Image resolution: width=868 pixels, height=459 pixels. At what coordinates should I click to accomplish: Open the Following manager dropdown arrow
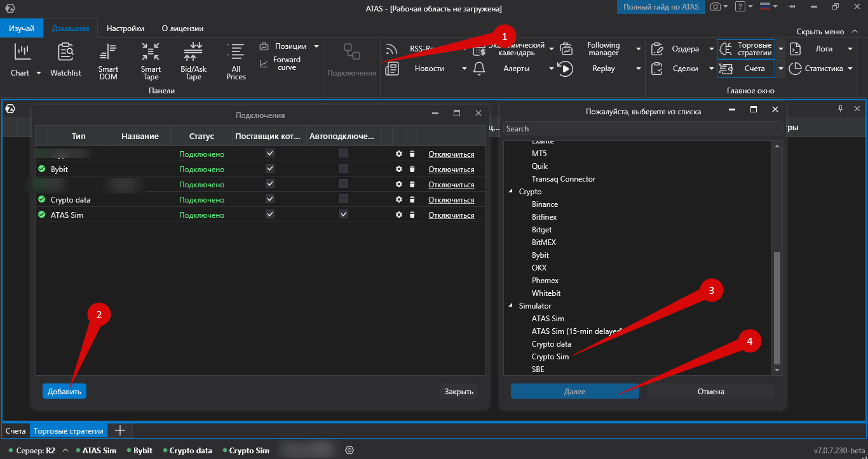(x=639, y=49)
